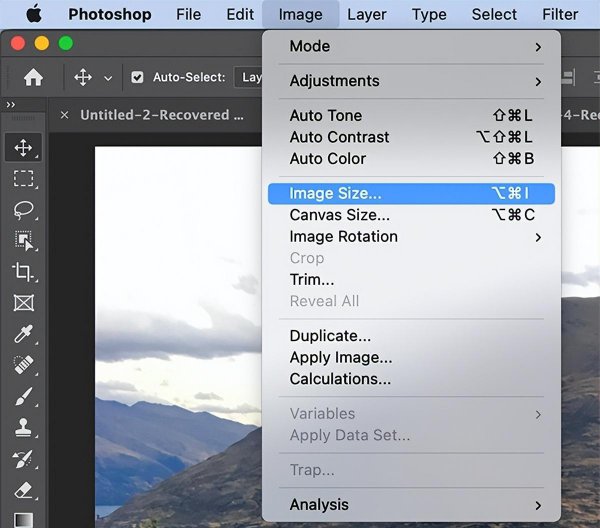
Task: Choose Canvas Size... menu item
Action: [411, 215]
